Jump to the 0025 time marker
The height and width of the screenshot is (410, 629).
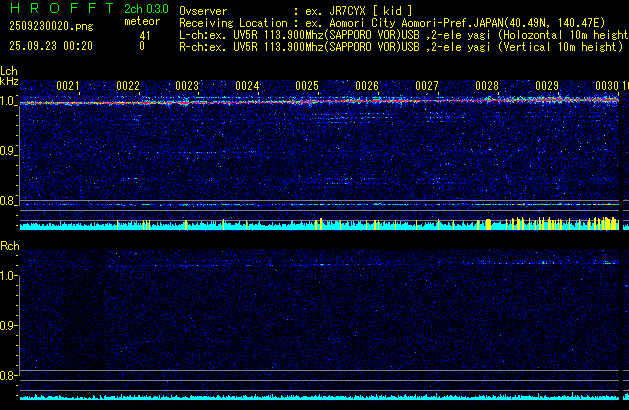click(x=307, y=87)
